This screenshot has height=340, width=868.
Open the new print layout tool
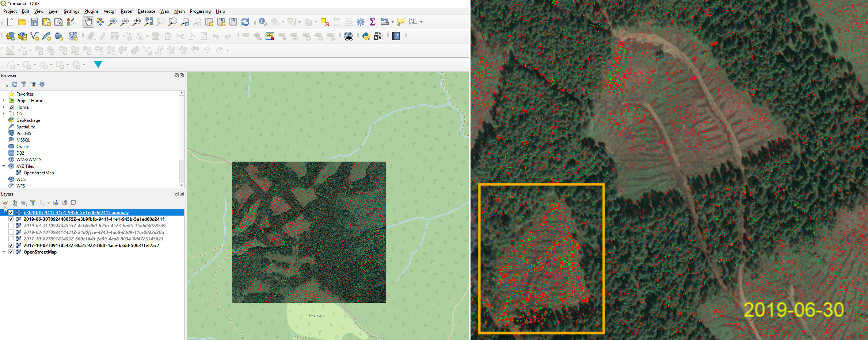coord(46,22)
